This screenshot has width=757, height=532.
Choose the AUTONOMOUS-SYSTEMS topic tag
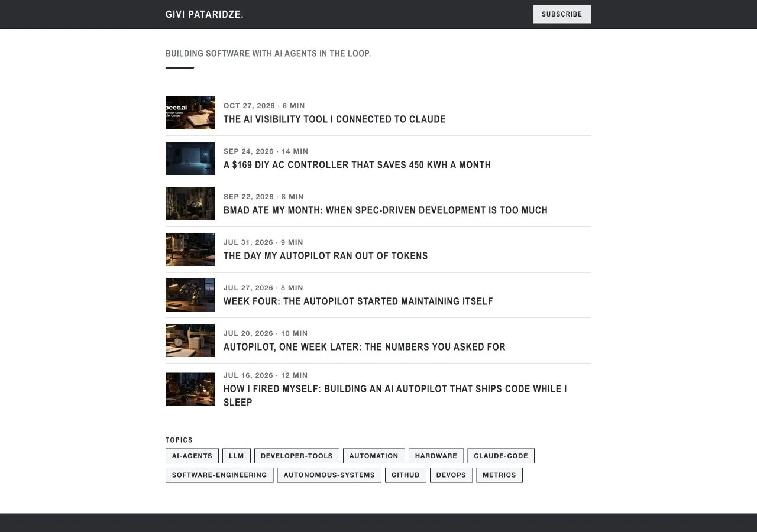(x=329, y=475)
